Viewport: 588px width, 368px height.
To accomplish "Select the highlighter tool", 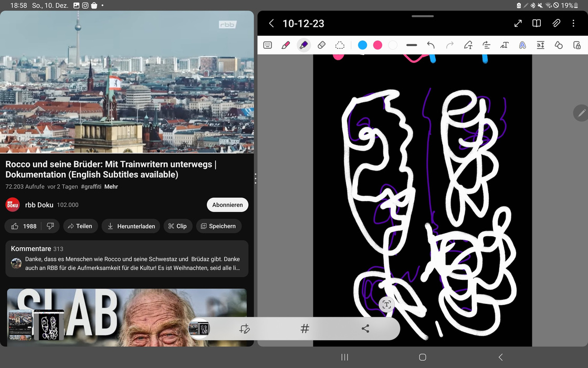I will [x=303, y=45].
